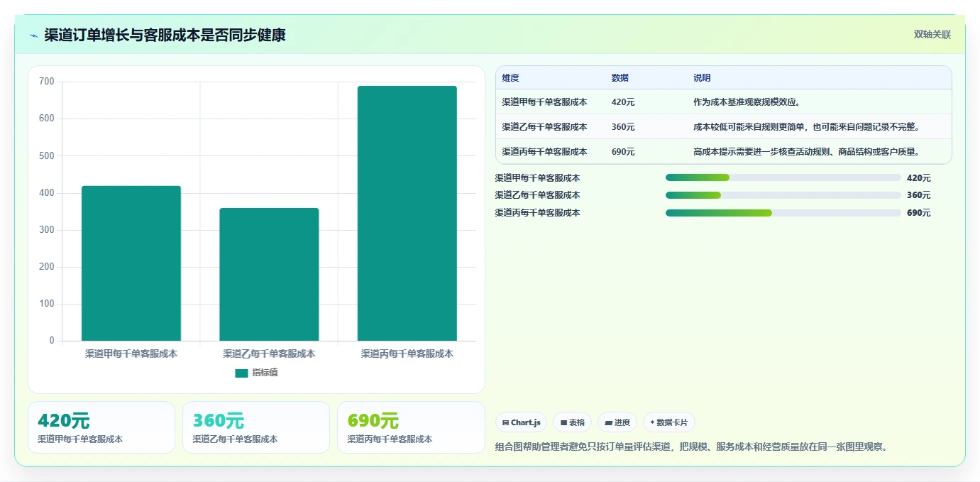This screenshot has width=980, height=482.
Task: Open the 690元 data card
Action: click(411, 427)
